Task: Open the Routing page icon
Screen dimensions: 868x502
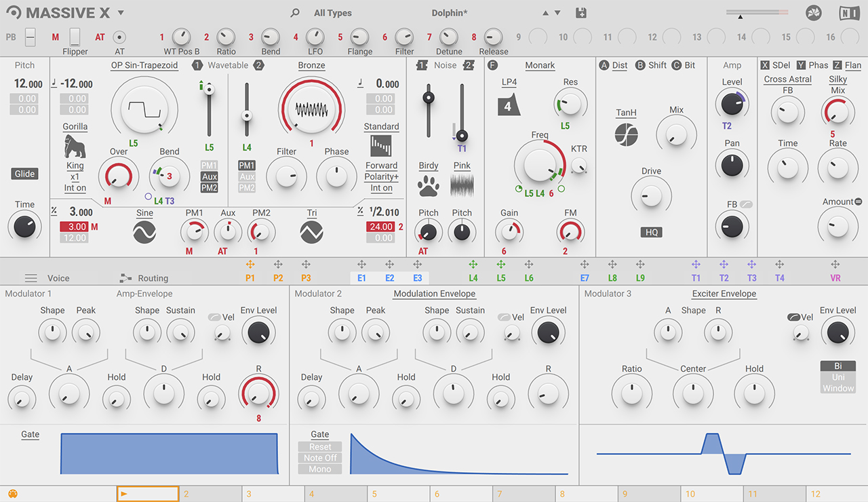Action: tap(125, 278)
